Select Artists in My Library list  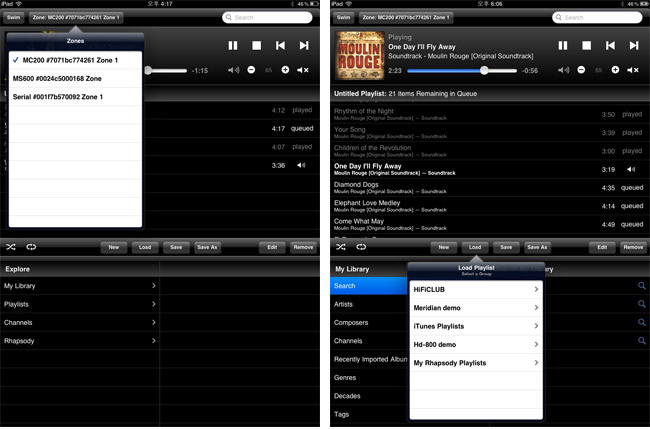tap(369, 304)
